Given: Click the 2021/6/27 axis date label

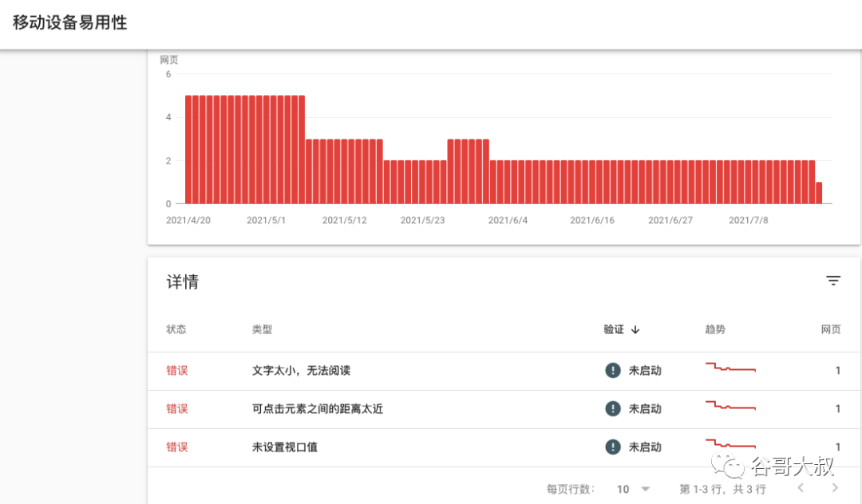Looking at the screenshot, I should [x=670, y=220].
